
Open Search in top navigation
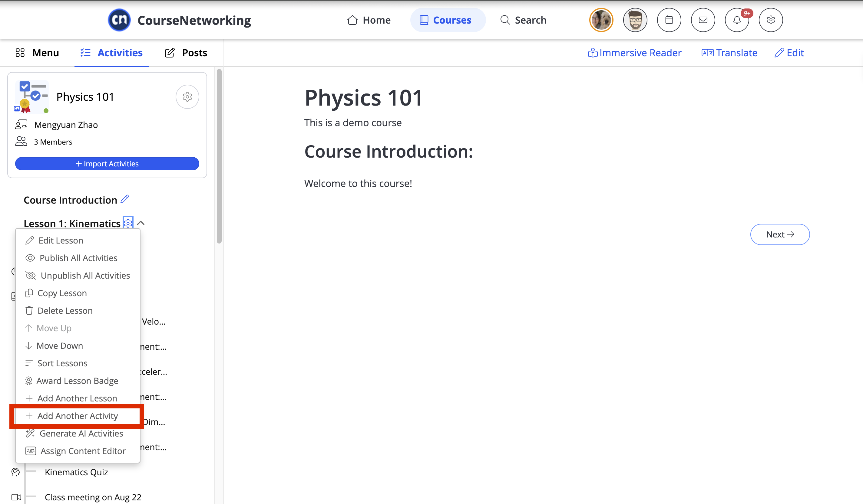tap(523, 20)
